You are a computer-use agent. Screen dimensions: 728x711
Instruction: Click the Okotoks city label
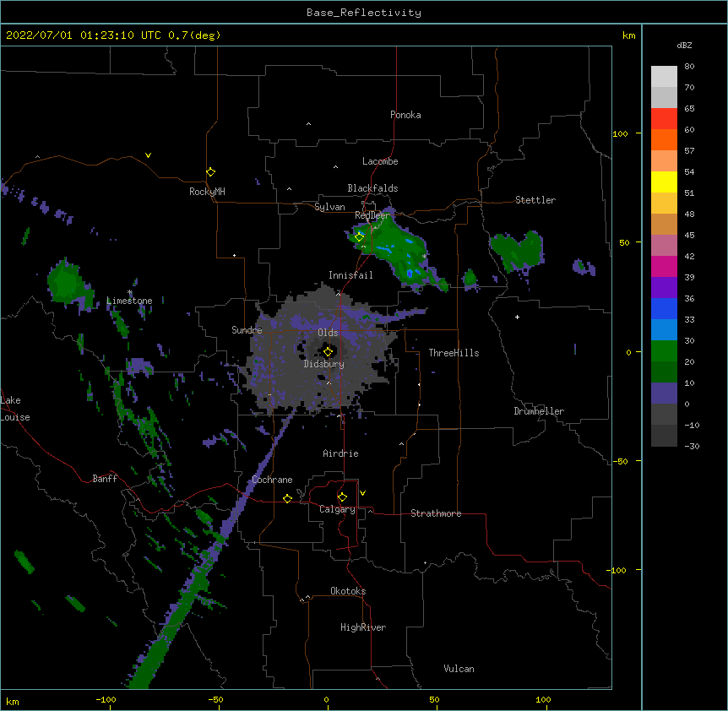point(348,591)
